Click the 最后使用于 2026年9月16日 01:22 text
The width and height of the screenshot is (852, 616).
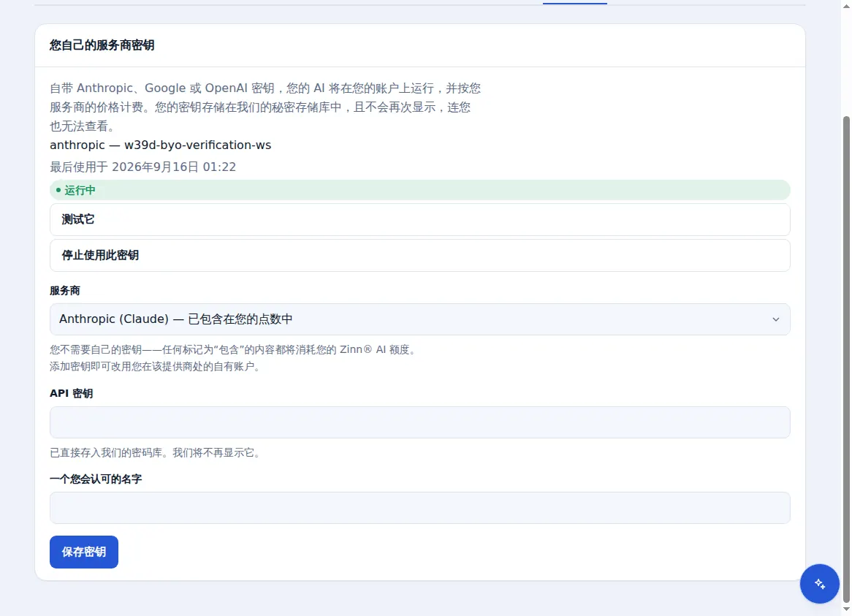[x=143, y=167]
